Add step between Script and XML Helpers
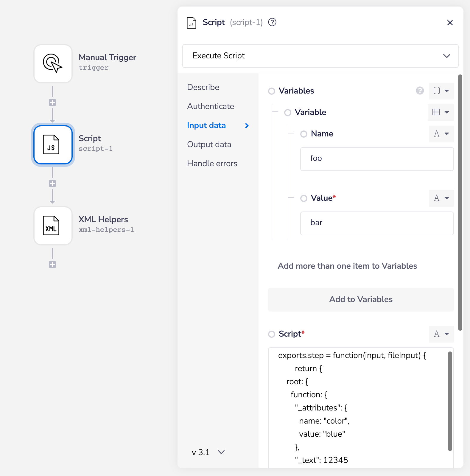 coord(52,183)
